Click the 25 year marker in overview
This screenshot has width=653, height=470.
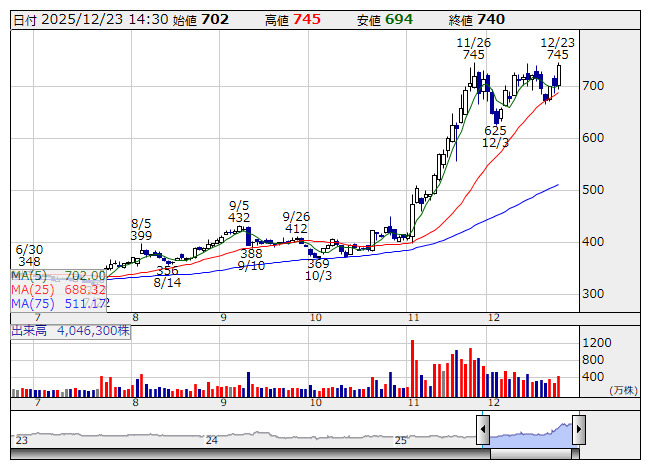[x=400, y=440]
